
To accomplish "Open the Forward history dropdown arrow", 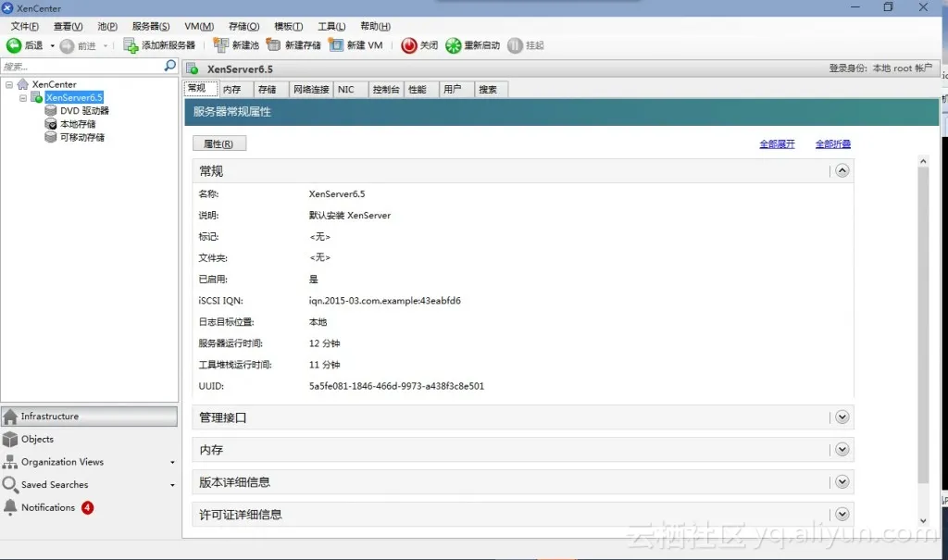I will coord(106,46).
